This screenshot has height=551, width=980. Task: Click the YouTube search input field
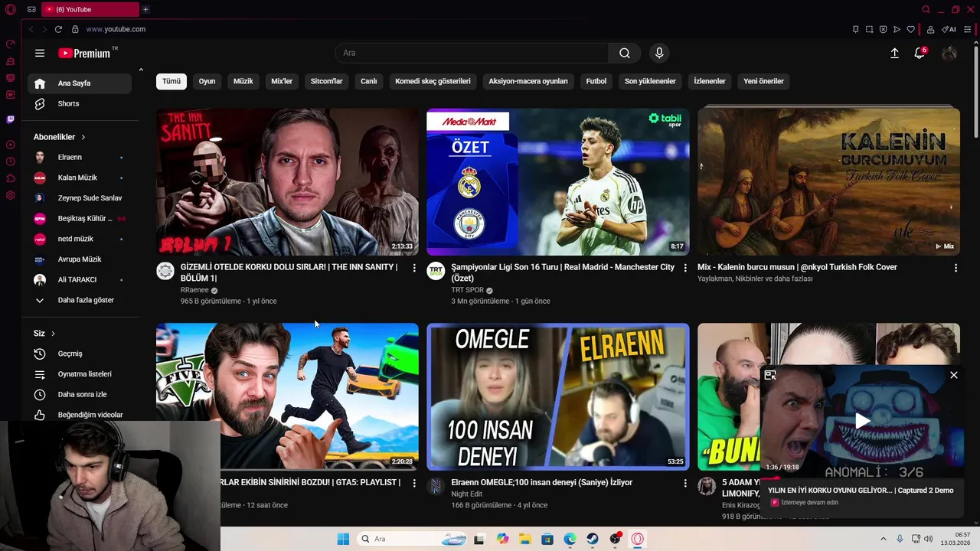[472, 53]
